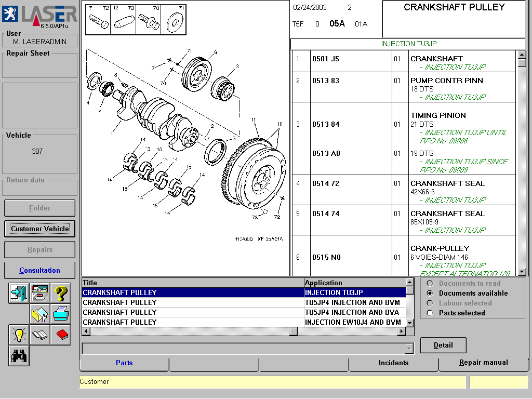This screenshot has width=532, height=399.
Task: Select part number 0513 83
Action: tap(326, 81)
